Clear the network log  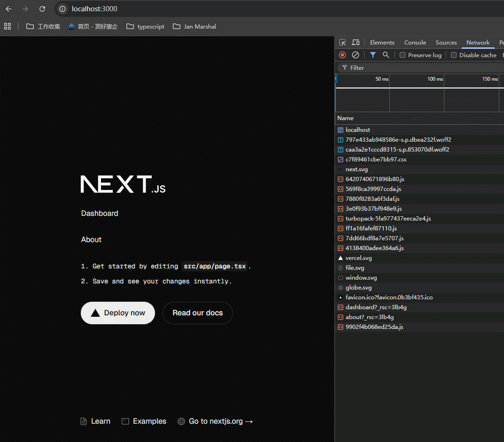[x=356, y=55]
